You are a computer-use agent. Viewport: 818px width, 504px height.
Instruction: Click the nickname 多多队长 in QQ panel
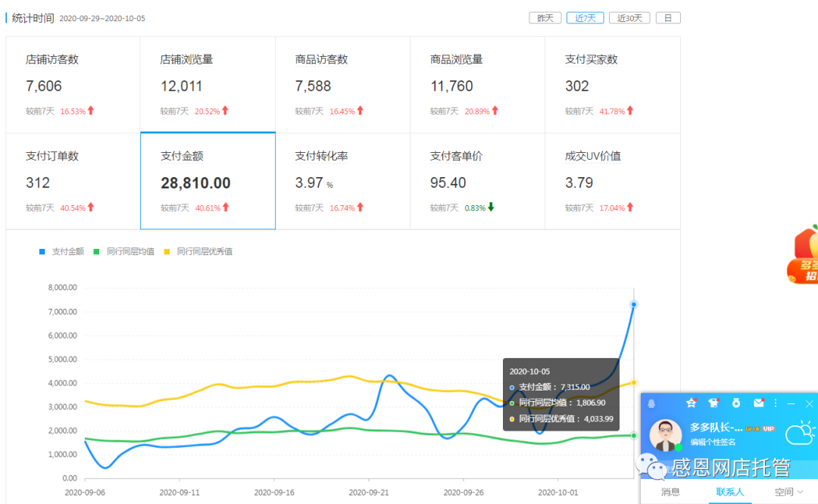[716, 428]
